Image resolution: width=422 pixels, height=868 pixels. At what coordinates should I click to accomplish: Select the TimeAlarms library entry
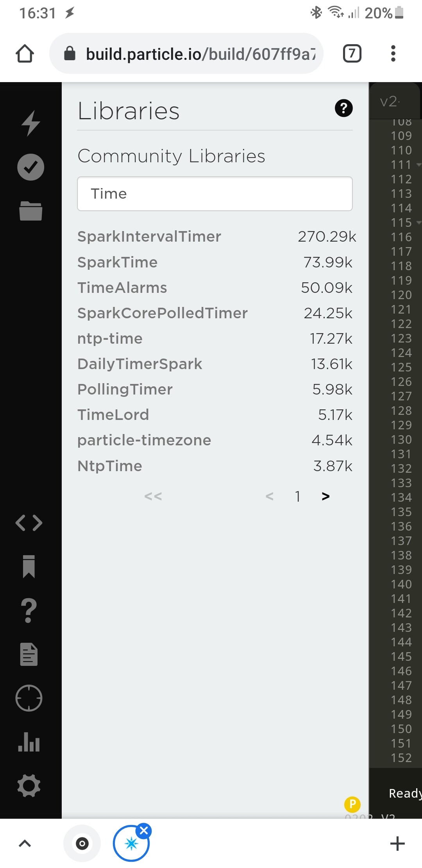pos(215,288)
